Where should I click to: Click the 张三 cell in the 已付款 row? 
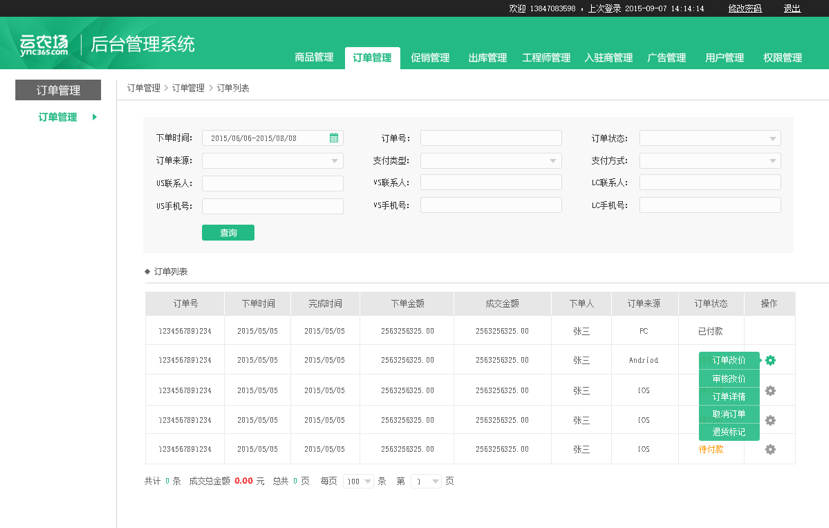582,331
